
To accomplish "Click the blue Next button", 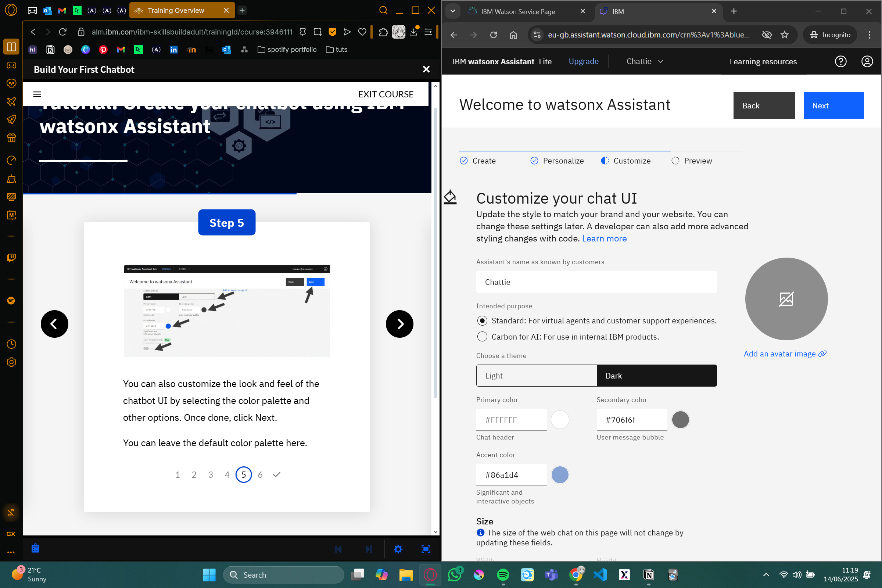I will tap(833, 105).
